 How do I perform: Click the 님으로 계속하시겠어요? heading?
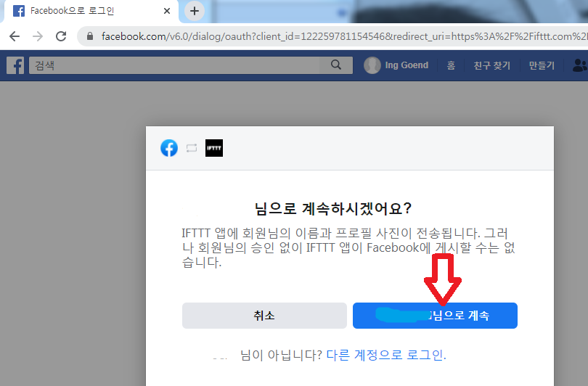(333, 209)
